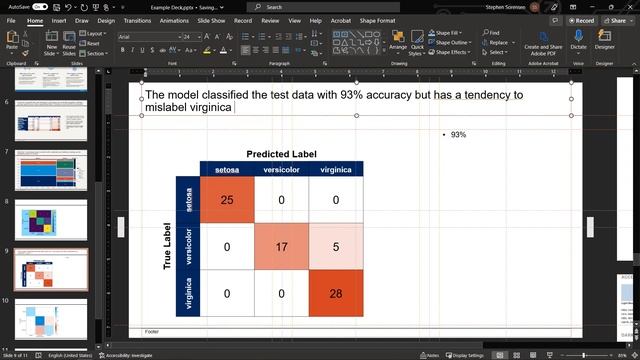Image resolution: width=640 pixels, height=360 pixels.
Task: Increase font size with the larger A icon
Action: 207,37
